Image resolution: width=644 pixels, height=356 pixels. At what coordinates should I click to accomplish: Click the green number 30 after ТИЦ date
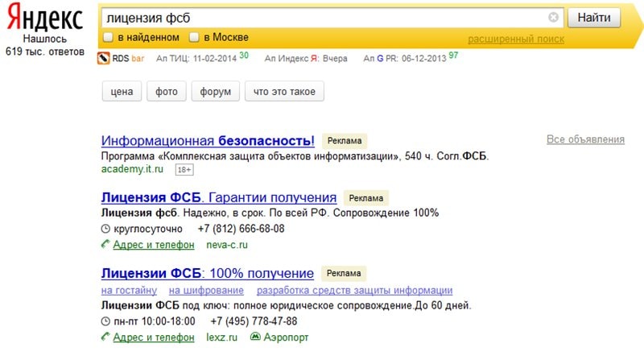[x=244, y=55]
